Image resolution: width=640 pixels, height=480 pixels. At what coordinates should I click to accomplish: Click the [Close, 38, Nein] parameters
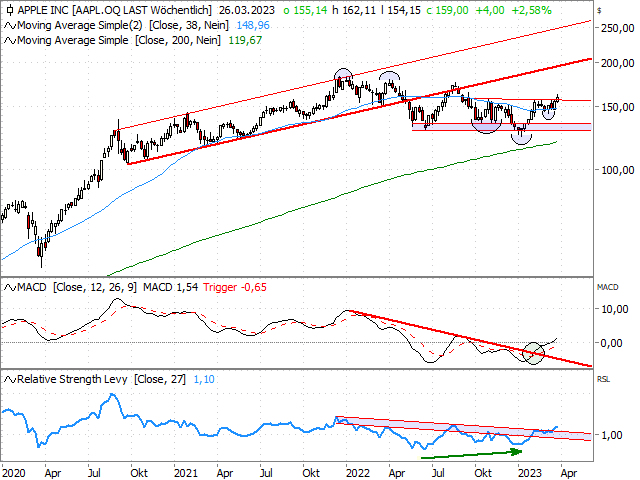pos(189,25)
